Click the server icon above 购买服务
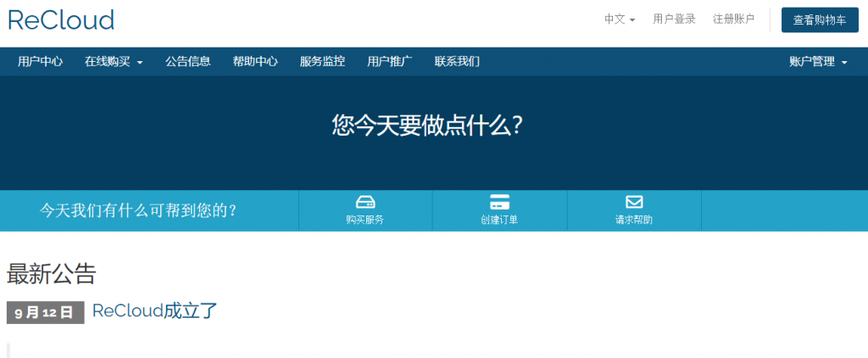The height and width of the screenshot is (358, 868). click(365, 202)
